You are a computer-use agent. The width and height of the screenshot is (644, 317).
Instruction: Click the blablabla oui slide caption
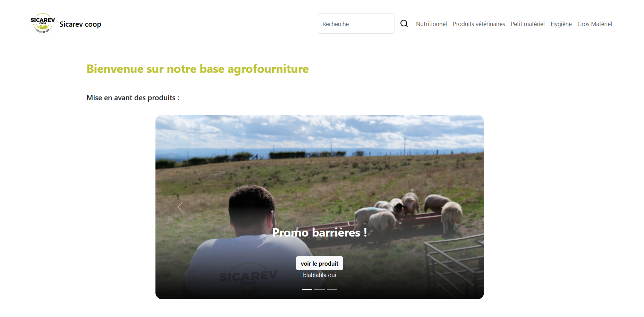(320, 275)
